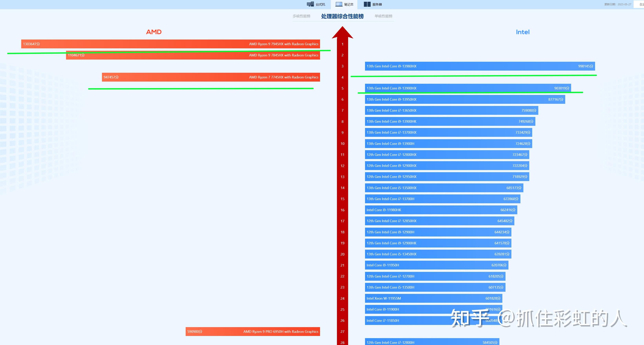
Task: Select the Intel Core i9-12900HK bar
Action: point(438,243)
